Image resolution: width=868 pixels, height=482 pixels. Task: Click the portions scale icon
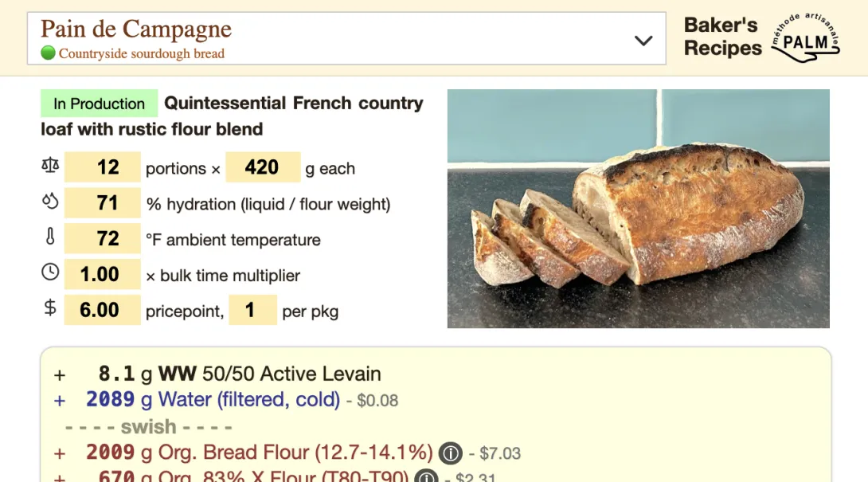click(50, 165)
